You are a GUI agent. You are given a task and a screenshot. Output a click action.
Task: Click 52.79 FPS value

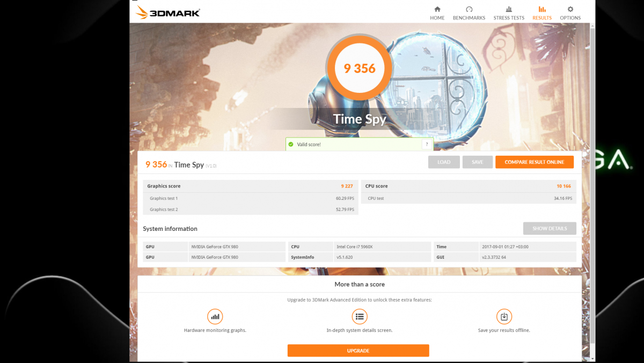345,209
